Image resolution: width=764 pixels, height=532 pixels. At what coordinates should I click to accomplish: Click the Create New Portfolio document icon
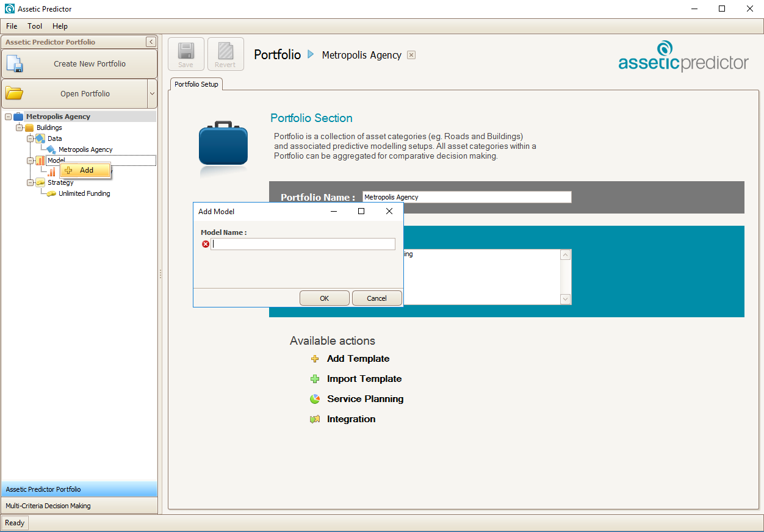(x=15, y=64)
